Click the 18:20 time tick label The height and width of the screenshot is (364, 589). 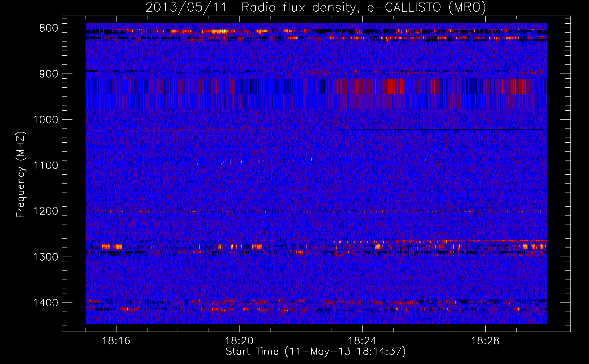pos(239,341)
